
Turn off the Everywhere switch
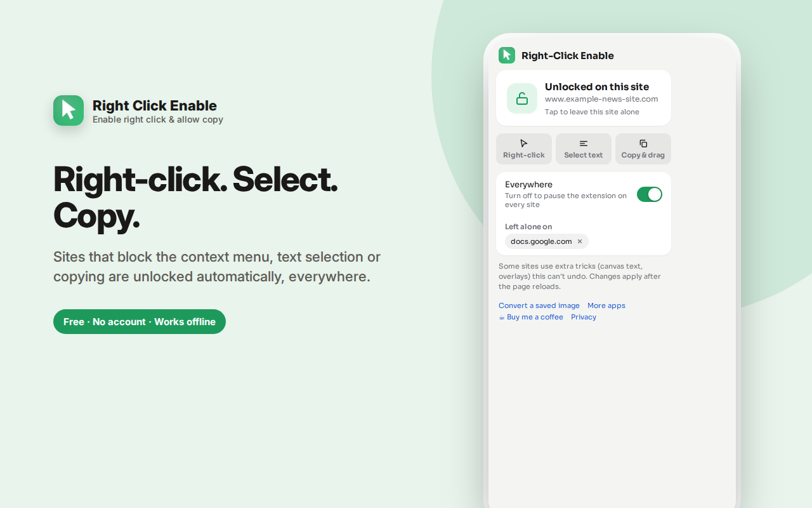[650, 194]
